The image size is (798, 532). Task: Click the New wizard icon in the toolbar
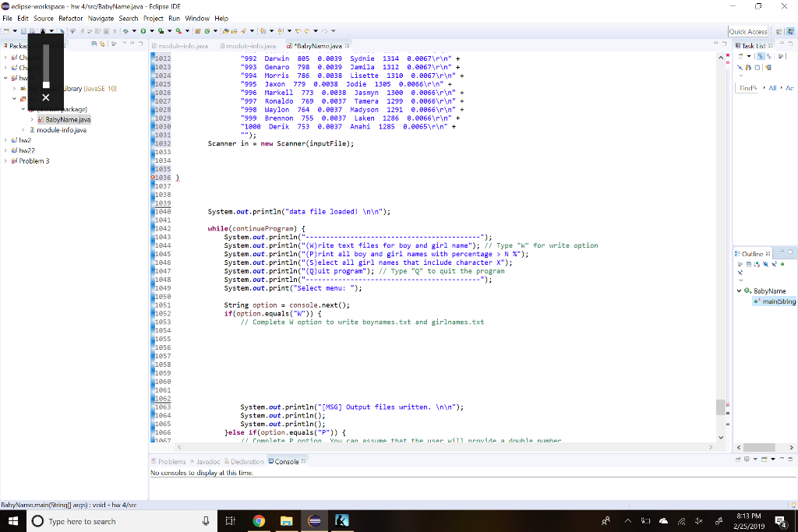[6, 31]
